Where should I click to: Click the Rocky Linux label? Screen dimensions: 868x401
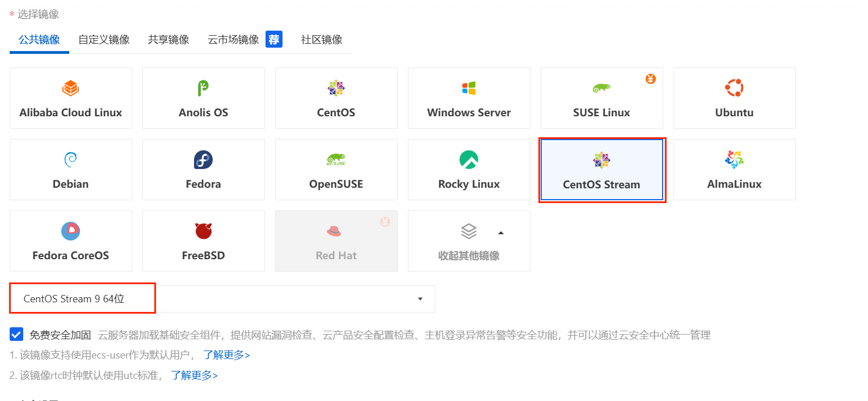coord(469,184)
